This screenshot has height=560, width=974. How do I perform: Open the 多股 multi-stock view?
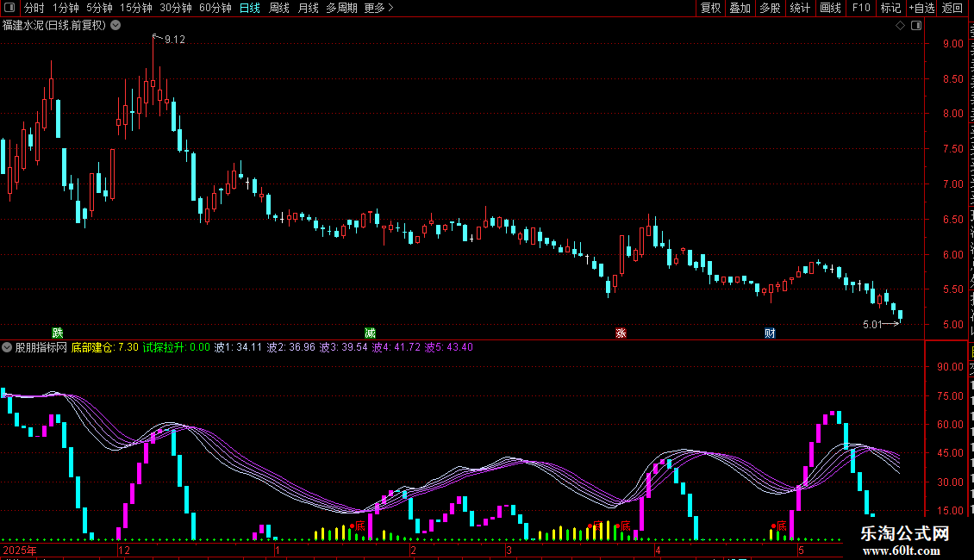click(x=770, y=8)
